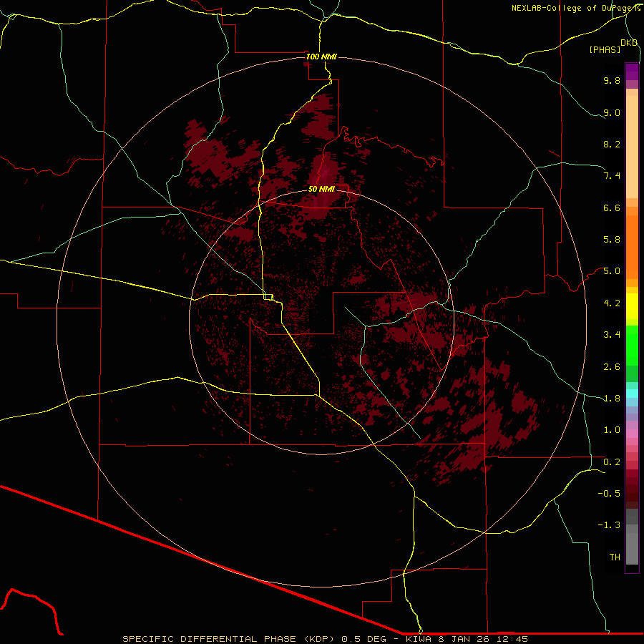The image size is (644, 644).
Task: Select the peach color band near 8.2
Action: 632,143
